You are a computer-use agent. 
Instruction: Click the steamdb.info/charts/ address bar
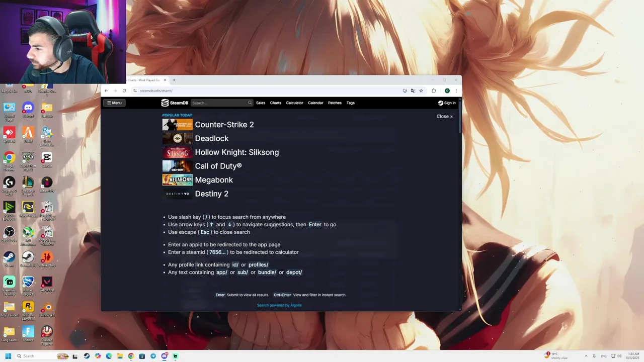coord(267,90)
